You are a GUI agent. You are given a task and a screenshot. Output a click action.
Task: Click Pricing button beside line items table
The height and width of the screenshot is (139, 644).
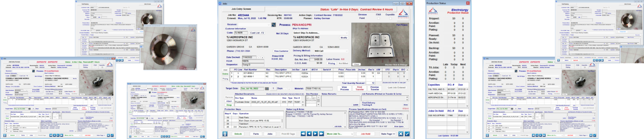point(225,79)
